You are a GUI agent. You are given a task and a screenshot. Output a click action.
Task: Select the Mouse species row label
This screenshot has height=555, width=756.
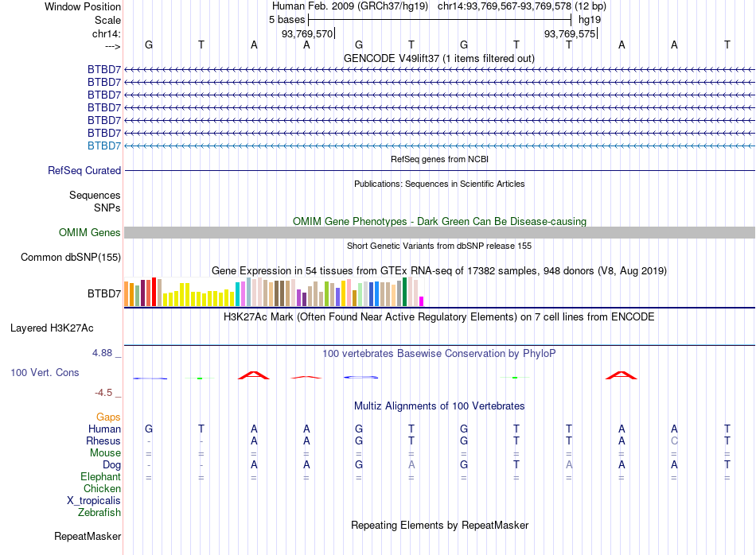tap(106, 453)
